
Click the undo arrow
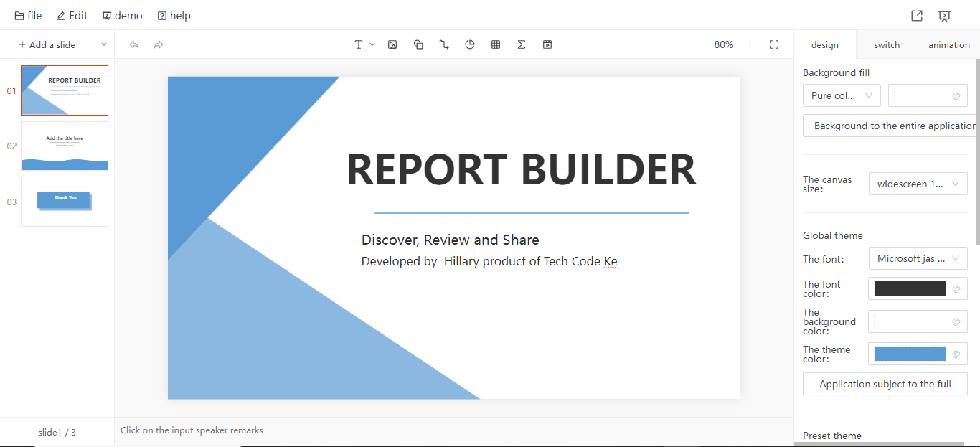tap(134, 44)
